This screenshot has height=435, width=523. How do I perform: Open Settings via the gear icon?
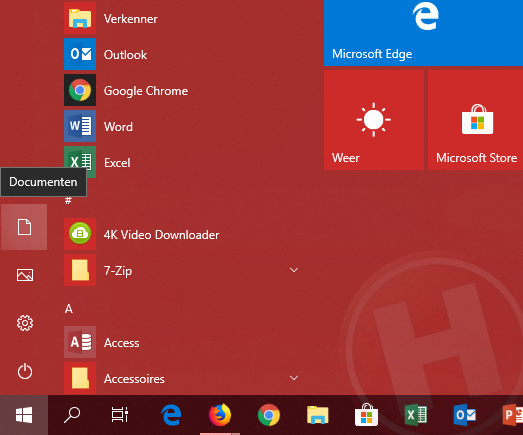[x=25, y=323]
